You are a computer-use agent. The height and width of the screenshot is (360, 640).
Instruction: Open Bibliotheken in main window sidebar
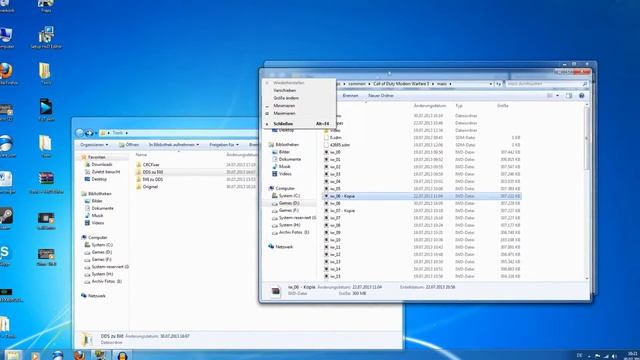click(x=287, y=144)
